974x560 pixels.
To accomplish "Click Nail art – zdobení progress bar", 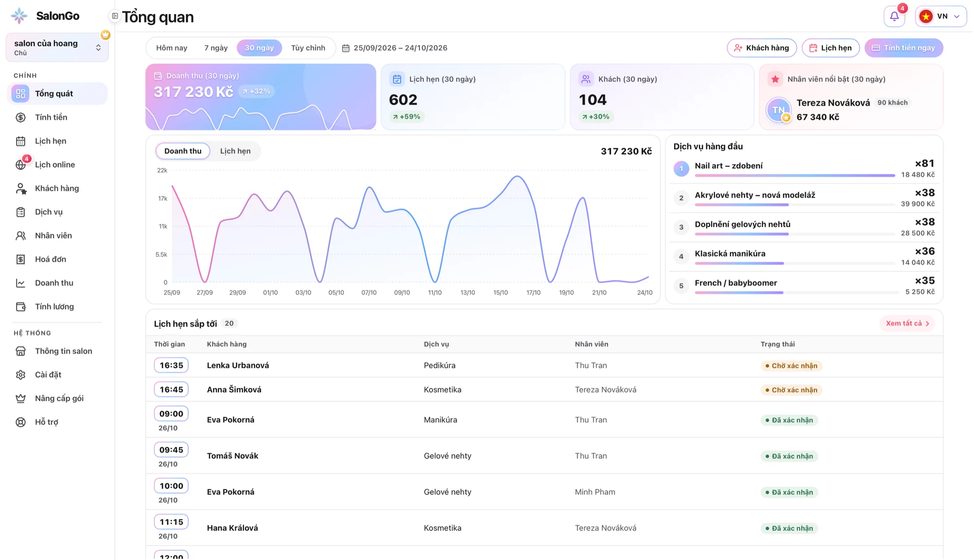I will click(x=795, y=175).
